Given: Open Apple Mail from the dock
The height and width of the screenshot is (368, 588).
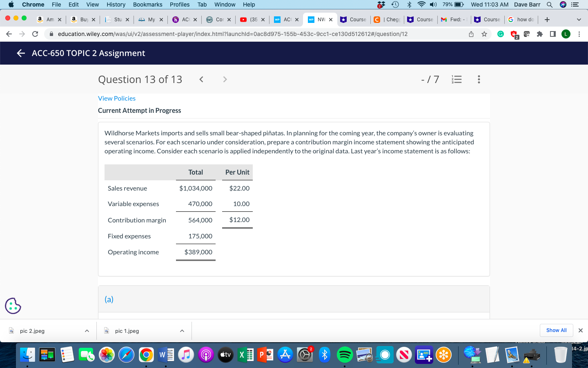Looking at the screenshot, I should point(512,355).
